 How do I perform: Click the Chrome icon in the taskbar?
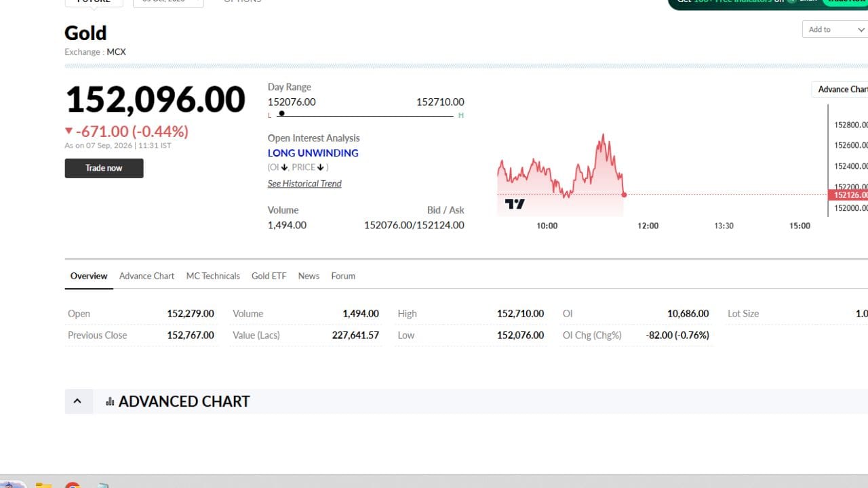[x=73, y=485]
